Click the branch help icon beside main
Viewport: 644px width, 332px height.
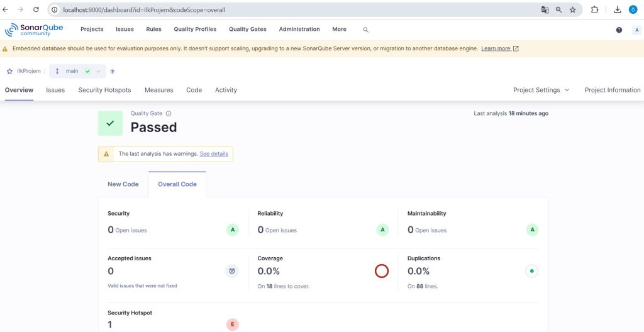point(113,72)
